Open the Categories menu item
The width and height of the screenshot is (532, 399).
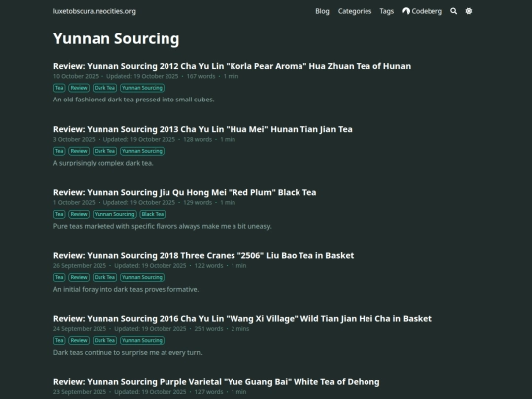tap(355, 11)
